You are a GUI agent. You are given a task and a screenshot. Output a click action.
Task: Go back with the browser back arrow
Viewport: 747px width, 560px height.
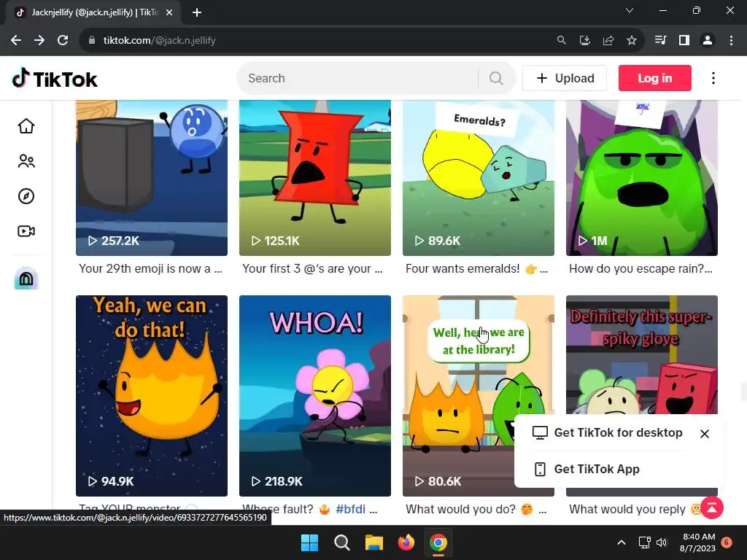point(16,41)
